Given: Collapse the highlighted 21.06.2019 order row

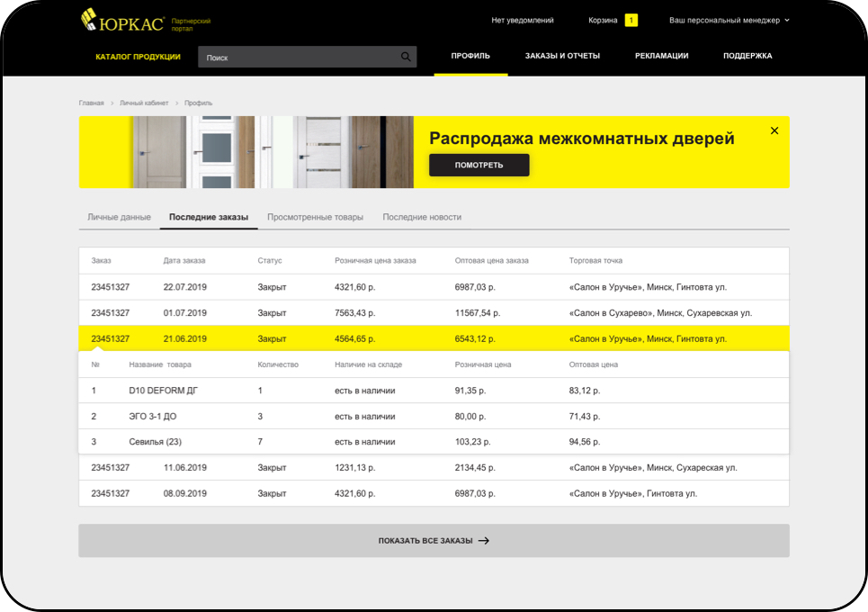Looking at the screenshot, I should pos(434,338).
